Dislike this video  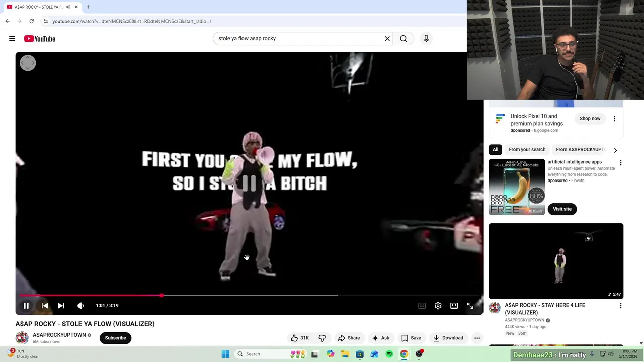coord(323,338)
